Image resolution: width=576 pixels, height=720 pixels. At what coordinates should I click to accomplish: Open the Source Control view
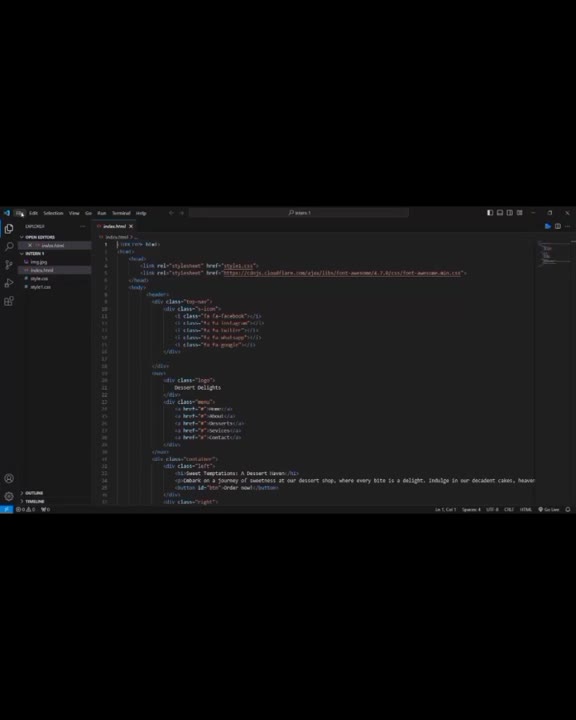[9, 264]
